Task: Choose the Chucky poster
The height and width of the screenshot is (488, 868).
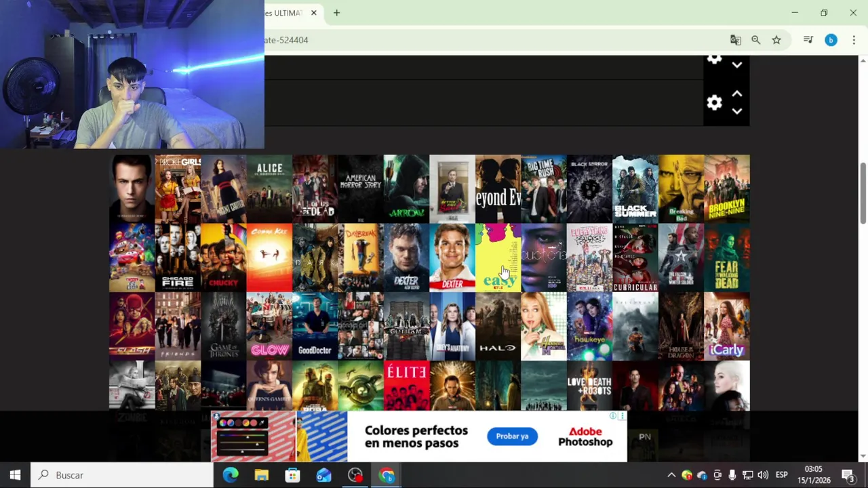Action: click(x=223, y=258)
